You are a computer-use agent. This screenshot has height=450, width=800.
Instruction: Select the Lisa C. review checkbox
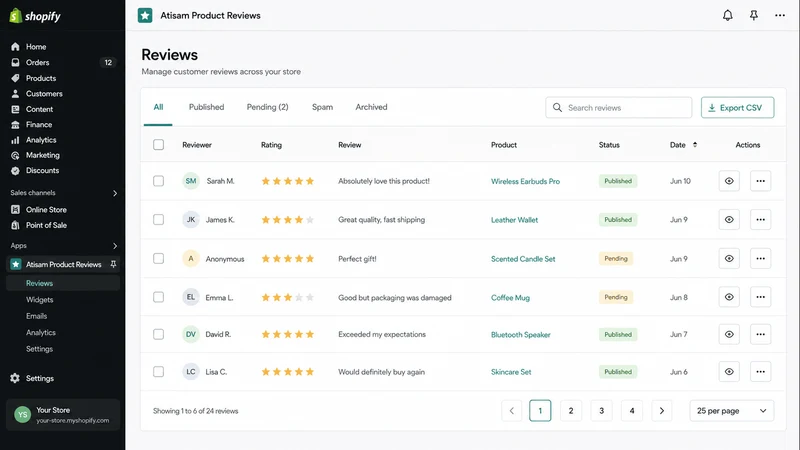point(159,371)
